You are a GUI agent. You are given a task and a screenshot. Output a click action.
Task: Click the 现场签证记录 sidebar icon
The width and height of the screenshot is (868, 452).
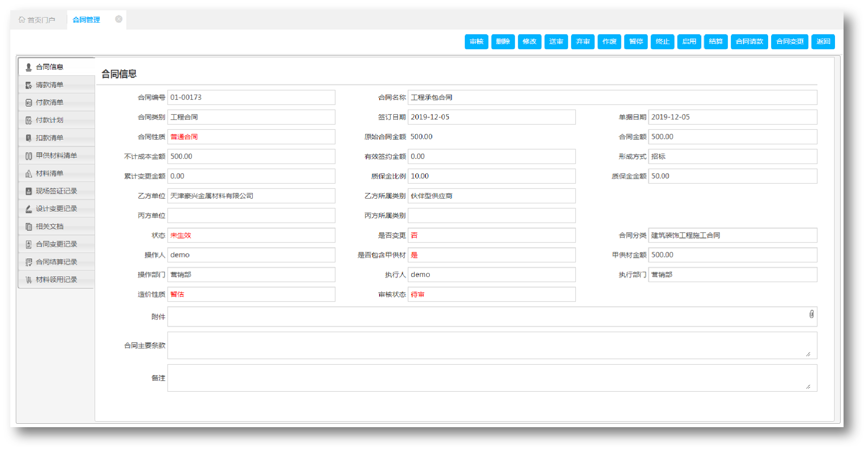pos(29,191)
